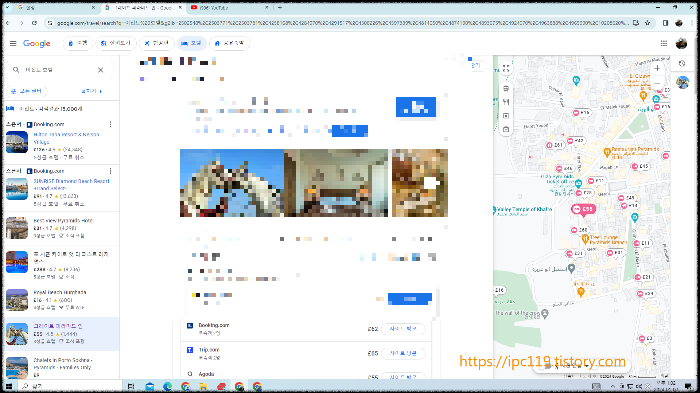The width and height of the screenshot is (700, 393).
Task: Open SUNRISE Diamond Beach Resort listing
Action: click(x=71, y=184)
